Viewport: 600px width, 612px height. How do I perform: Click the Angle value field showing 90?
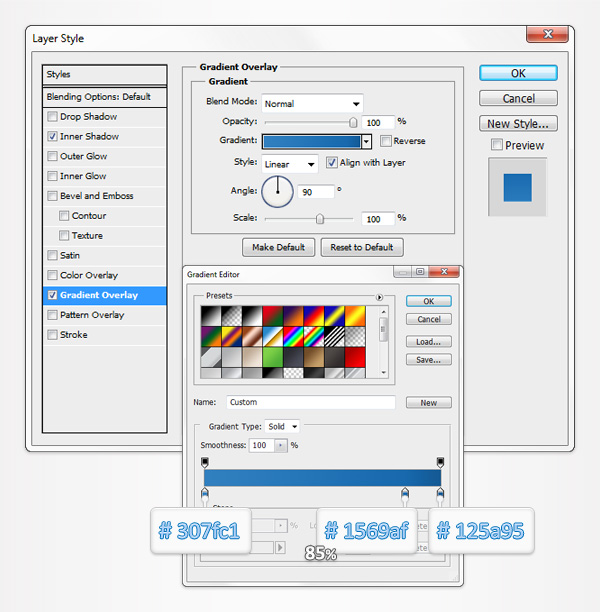[316, 192]
